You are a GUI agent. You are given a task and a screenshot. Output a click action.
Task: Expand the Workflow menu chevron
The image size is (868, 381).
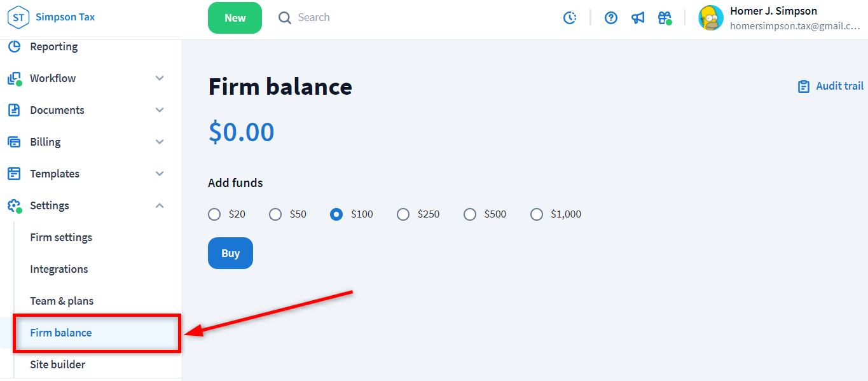coord(160,78)
